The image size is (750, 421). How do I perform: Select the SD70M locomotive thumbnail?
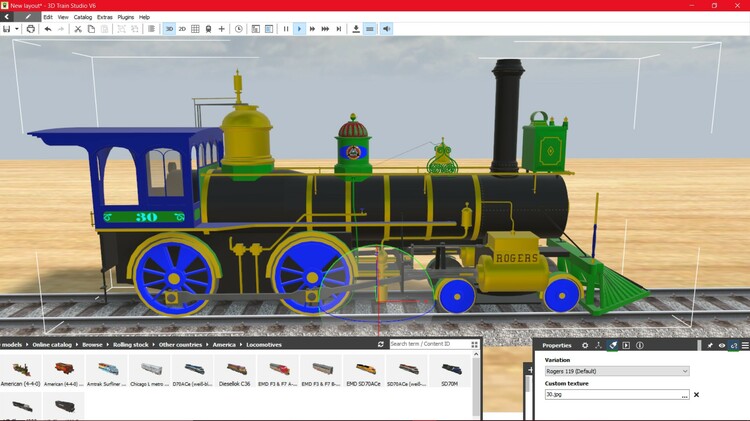450,373
